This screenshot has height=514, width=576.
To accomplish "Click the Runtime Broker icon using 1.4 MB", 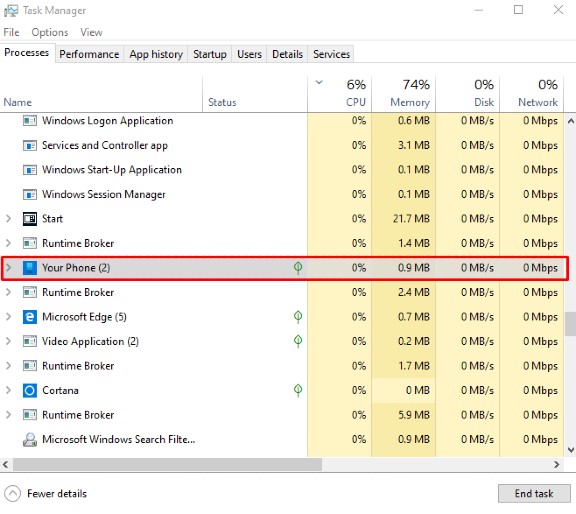I will pos(30,243).
